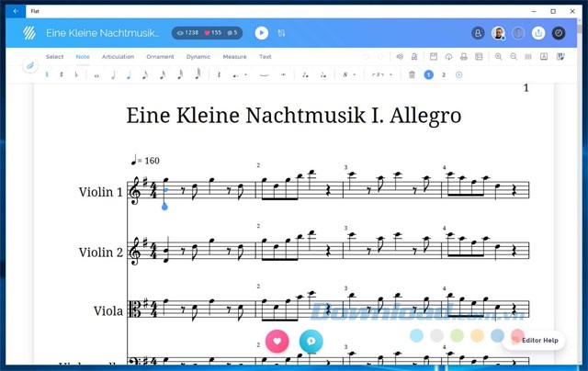Image resolution: width=588 pixels, height=371 pixels.
Task: Zoom out of the score
Action: click(x=514, y=57)
